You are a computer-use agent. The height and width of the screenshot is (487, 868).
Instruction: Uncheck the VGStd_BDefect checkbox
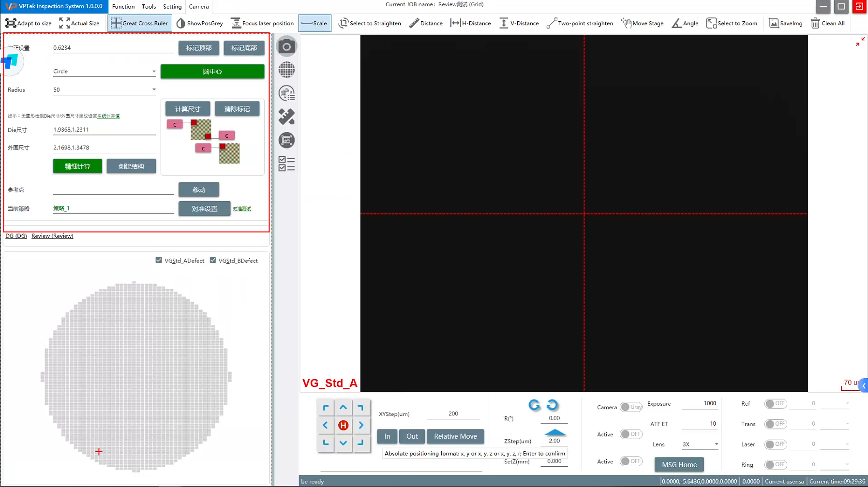[213, 260]
